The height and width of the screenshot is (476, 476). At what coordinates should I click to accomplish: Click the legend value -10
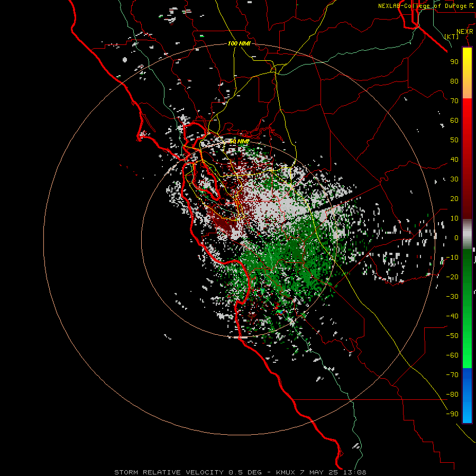click(452, 258)
